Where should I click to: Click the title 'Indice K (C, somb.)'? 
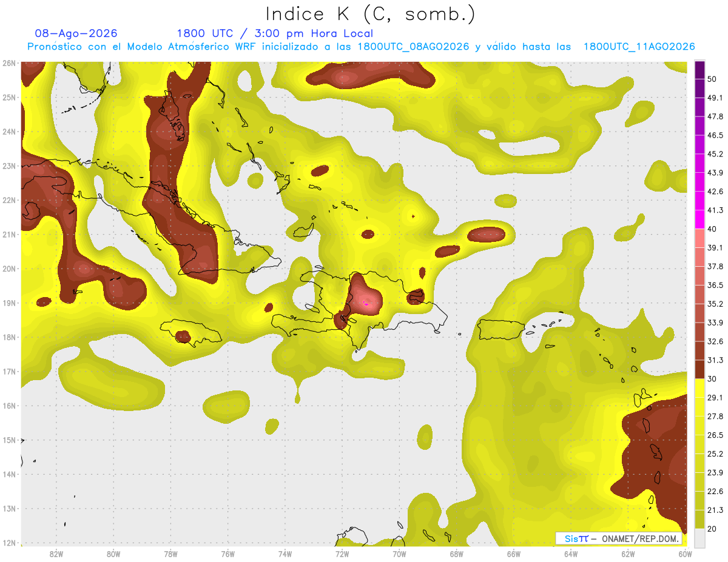click(x=371, y=15)
